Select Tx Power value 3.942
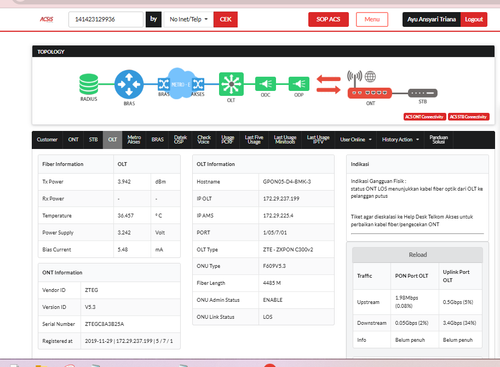 click(124, 182)
